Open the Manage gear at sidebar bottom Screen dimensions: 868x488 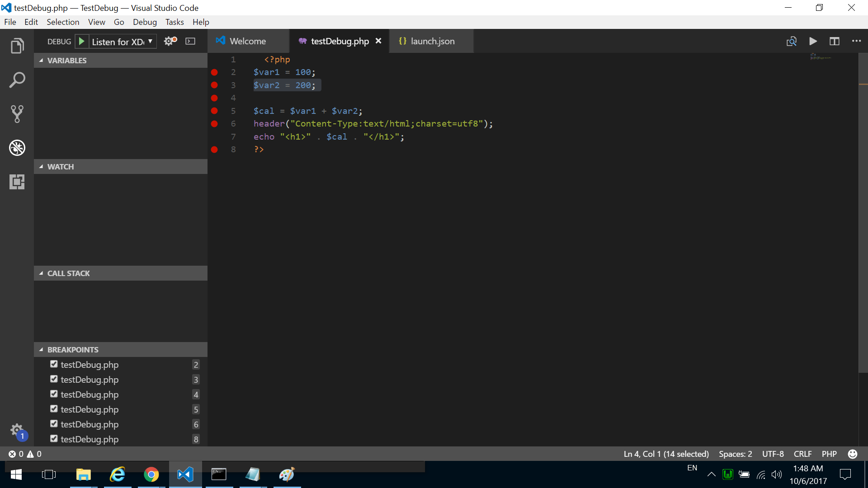(x=17, y=430)
